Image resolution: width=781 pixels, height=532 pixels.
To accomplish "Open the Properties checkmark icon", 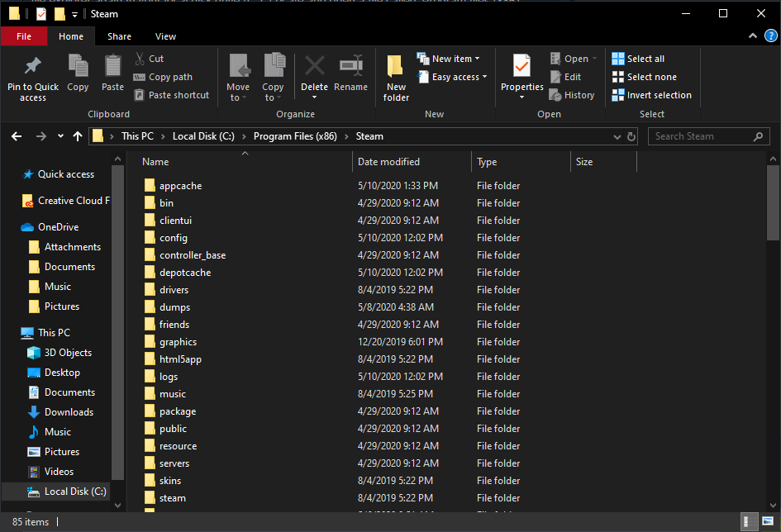I will (521, 66).
